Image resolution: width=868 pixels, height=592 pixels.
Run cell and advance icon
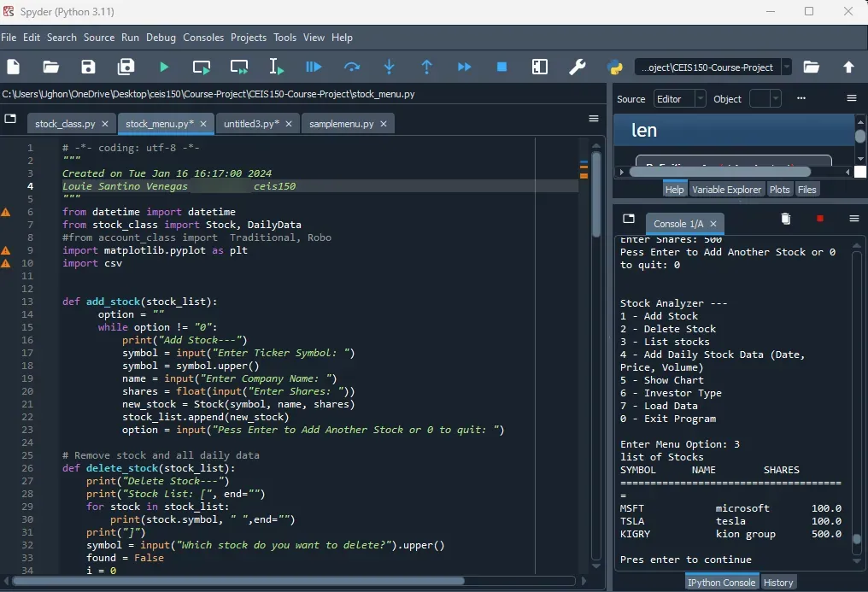coord(239,67)
